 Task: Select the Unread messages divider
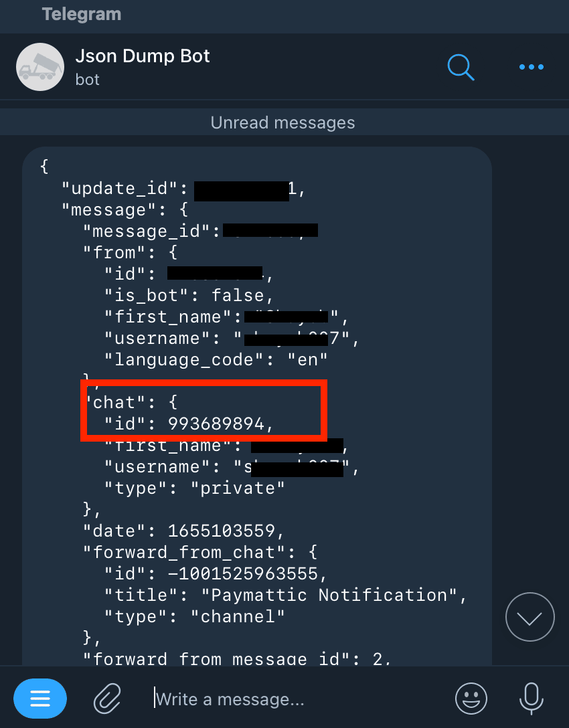click(282, 122)
